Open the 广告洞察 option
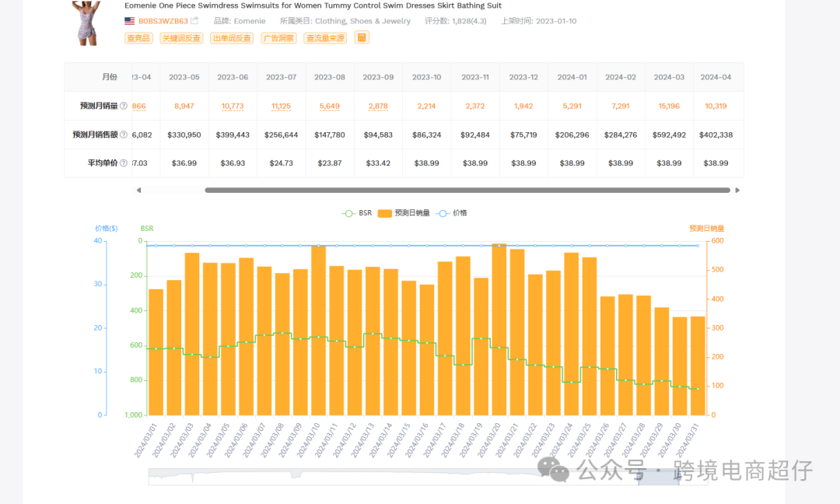Viewport: 840px width, 504px height. click(x=278, y=38)
